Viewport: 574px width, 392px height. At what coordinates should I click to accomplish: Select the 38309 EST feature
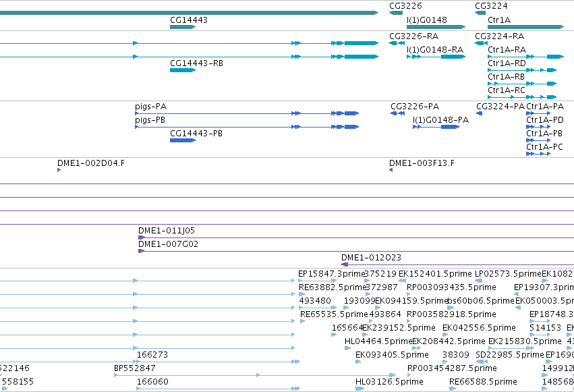[x=444, y=362]
